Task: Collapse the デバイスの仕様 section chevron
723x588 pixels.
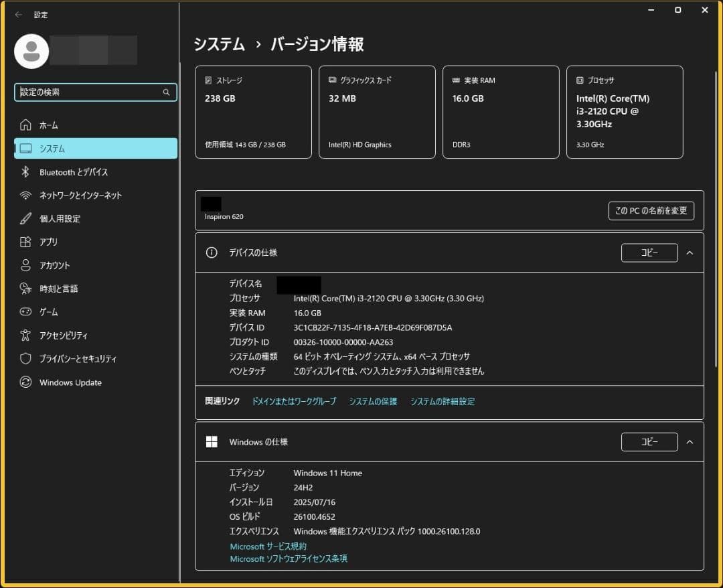Action: coord(690,252)
